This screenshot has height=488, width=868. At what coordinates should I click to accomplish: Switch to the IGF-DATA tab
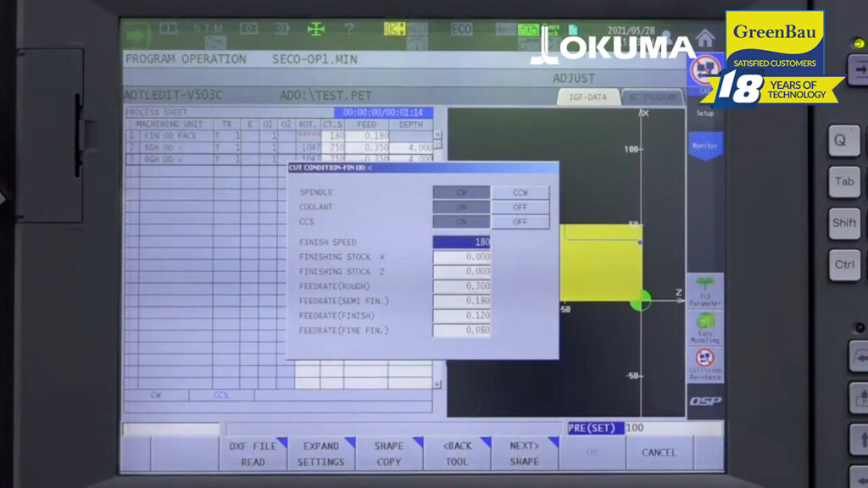pos(587,97)
